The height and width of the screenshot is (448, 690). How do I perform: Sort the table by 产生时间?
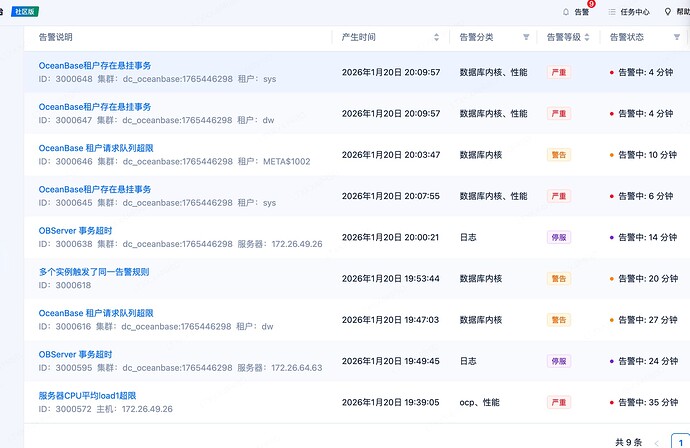pos(436,37)
